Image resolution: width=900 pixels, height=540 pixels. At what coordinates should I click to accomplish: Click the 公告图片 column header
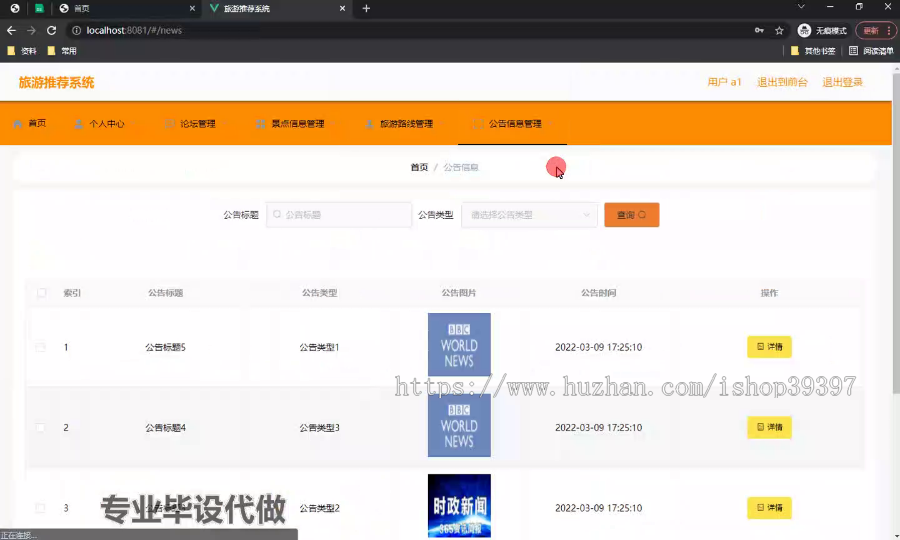(459, 293)
